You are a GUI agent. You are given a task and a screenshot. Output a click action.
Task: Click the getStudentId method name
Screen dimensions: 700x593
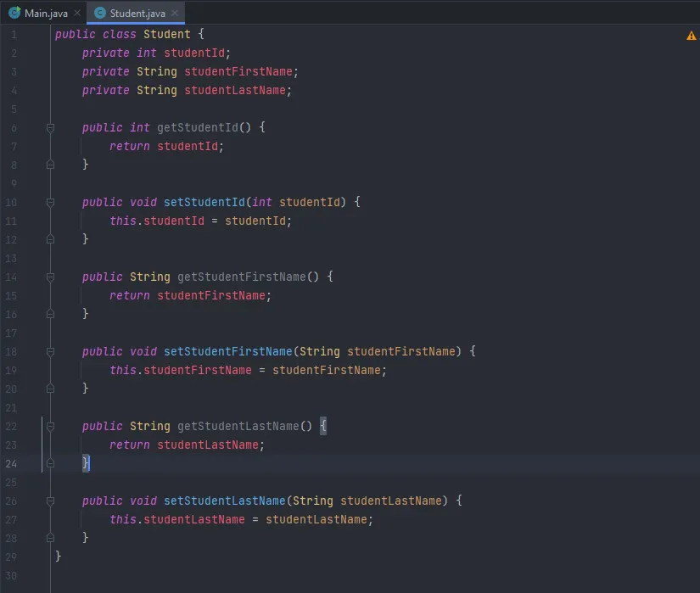pos(198,127)
